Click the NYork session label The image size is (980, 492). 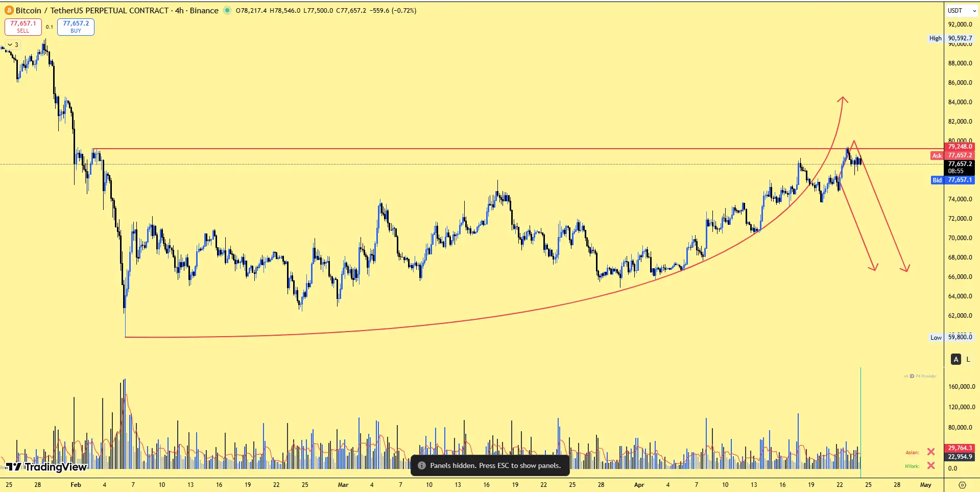click(912, 466)
